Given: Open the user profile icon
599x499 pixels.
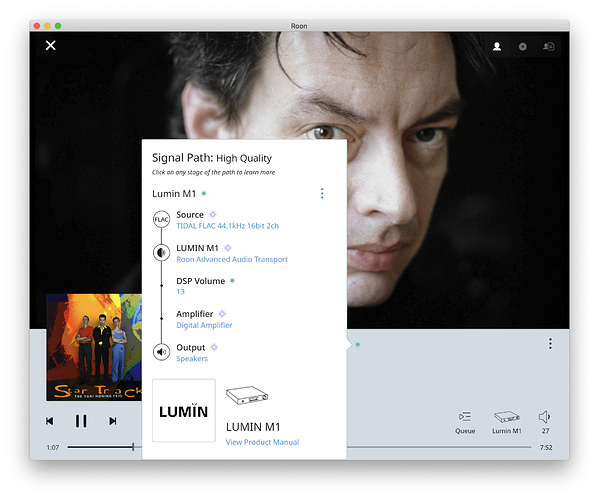Looking at the screenshot, I should (497, 47).
